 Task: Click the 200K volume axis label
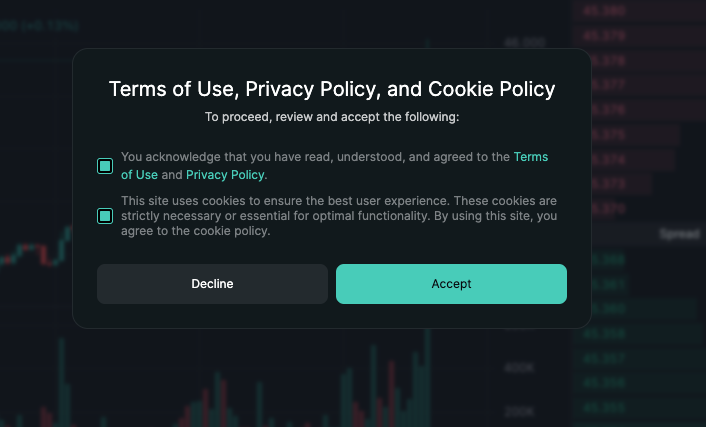point(519,411)
